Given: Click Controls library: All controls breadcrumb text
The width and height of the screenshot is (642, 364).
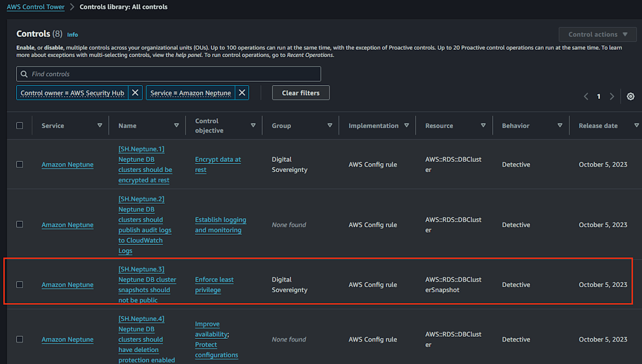Looking at the screenshot, I should 124,7.
